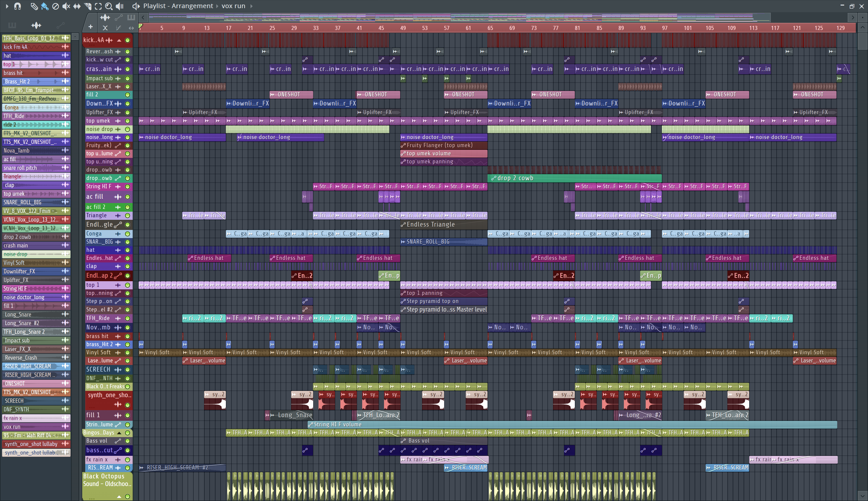Mute the Vinyl Soft track
Viewport: 868px width, 501px height.
click(x=127, y=353)
